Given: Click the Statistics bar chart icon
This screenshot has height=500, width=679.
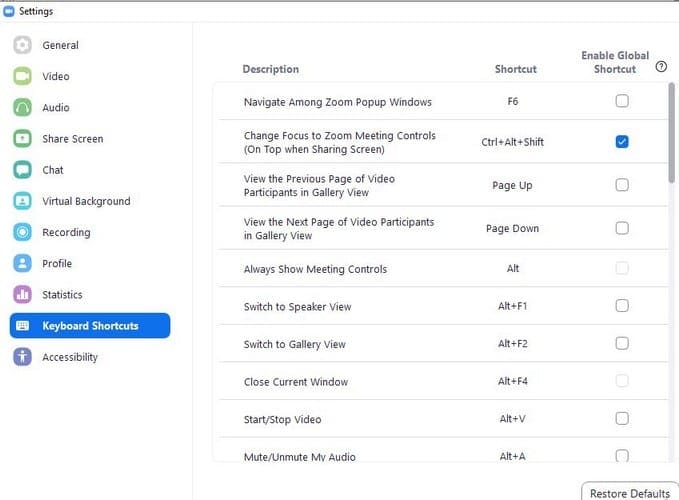Looking at the screenshot, I should (22, 294).
